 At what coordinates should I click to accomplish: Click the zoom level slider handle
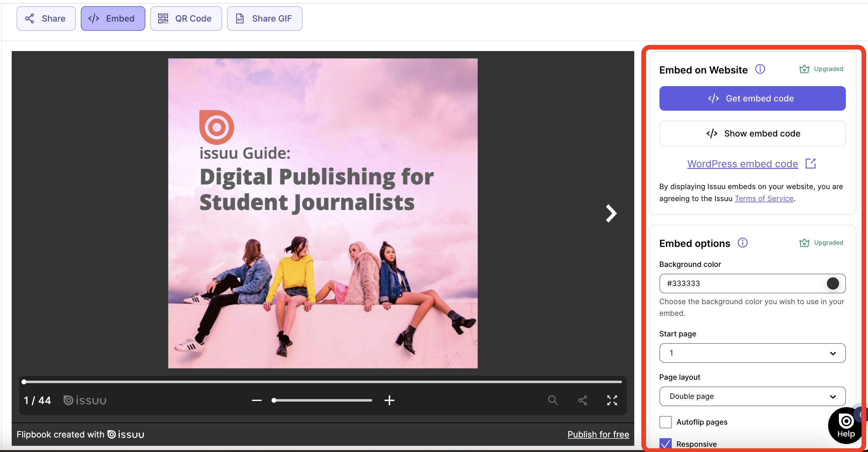click(274, 400)
